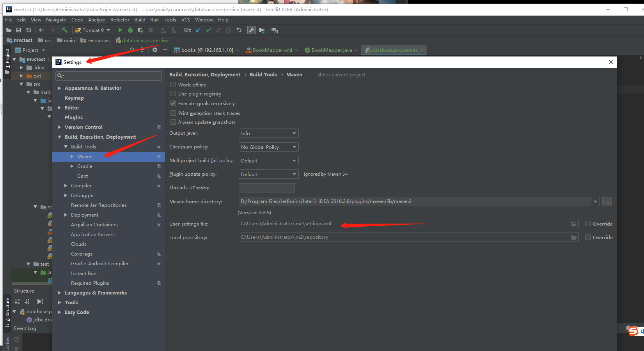The width and height of the screenshot is (644, 351).
Task: Build project with the hammer icon
Action: 65,30
